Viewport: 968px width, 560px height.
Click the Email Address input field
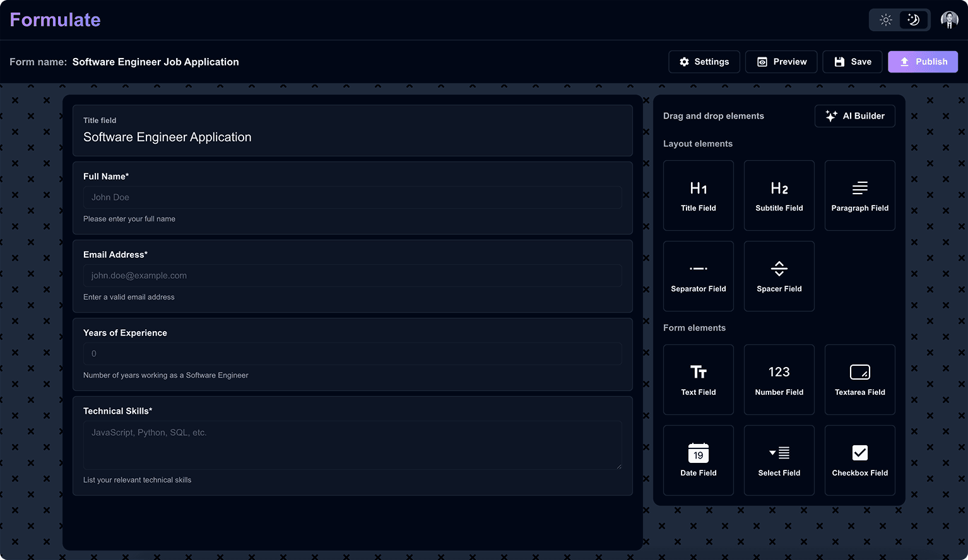coord(353,275)
